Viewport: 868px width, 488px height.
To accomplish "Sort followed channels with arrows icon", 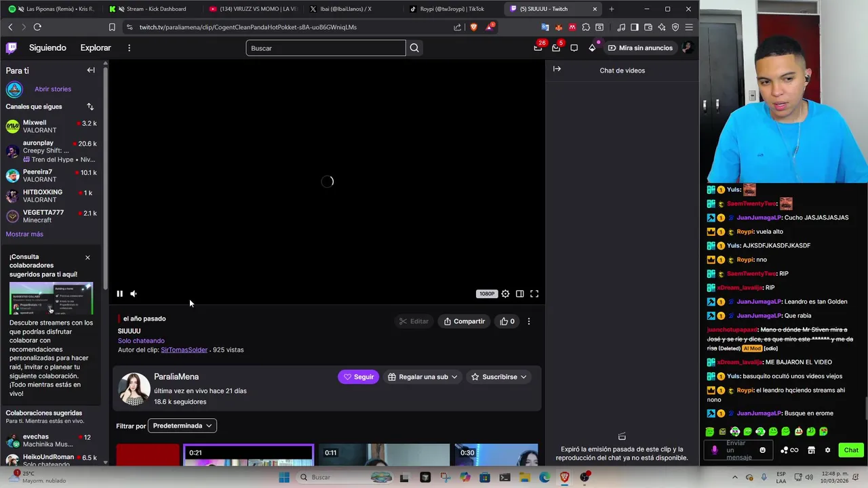I will (90, 106).
